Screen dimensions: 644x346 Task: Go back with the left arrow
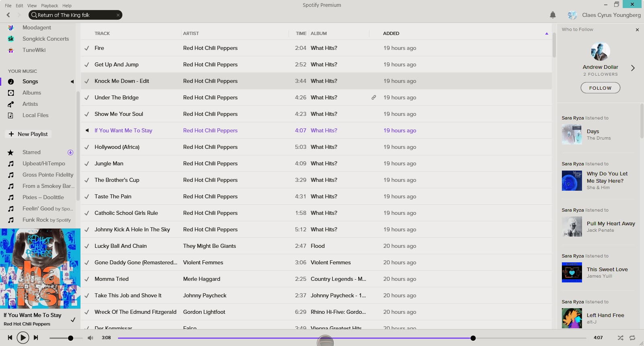[x=8, y=15]
